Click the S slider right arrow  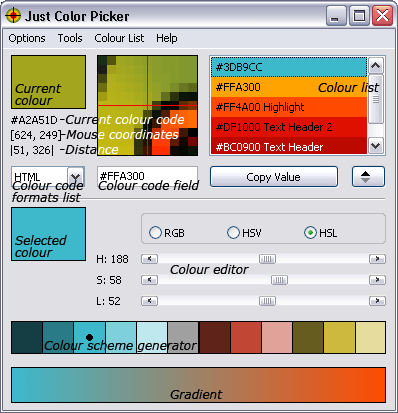coord(377,280)
